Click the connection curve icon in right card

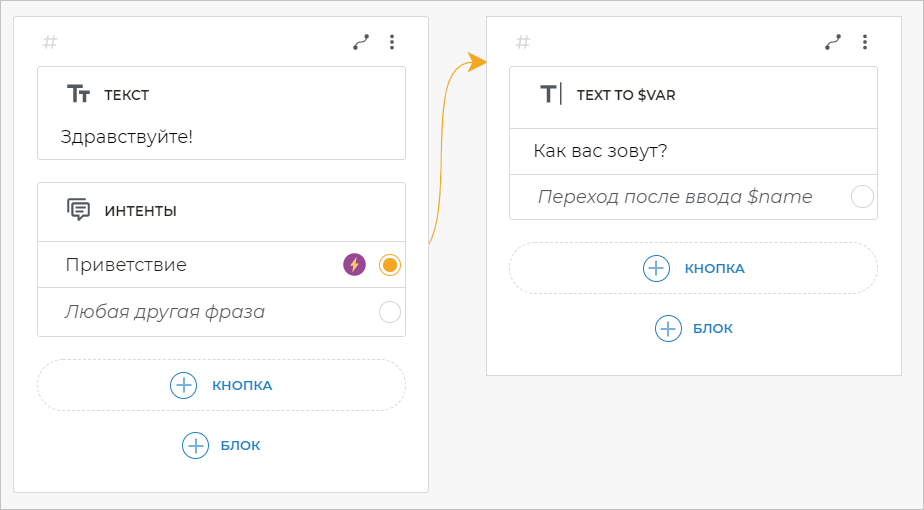(x=833, y=42)
